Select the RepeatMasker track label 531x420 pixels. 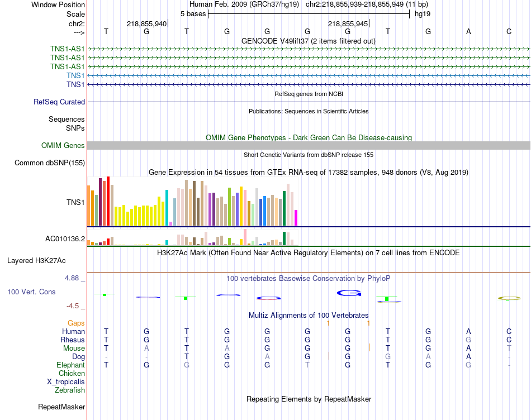61,407
